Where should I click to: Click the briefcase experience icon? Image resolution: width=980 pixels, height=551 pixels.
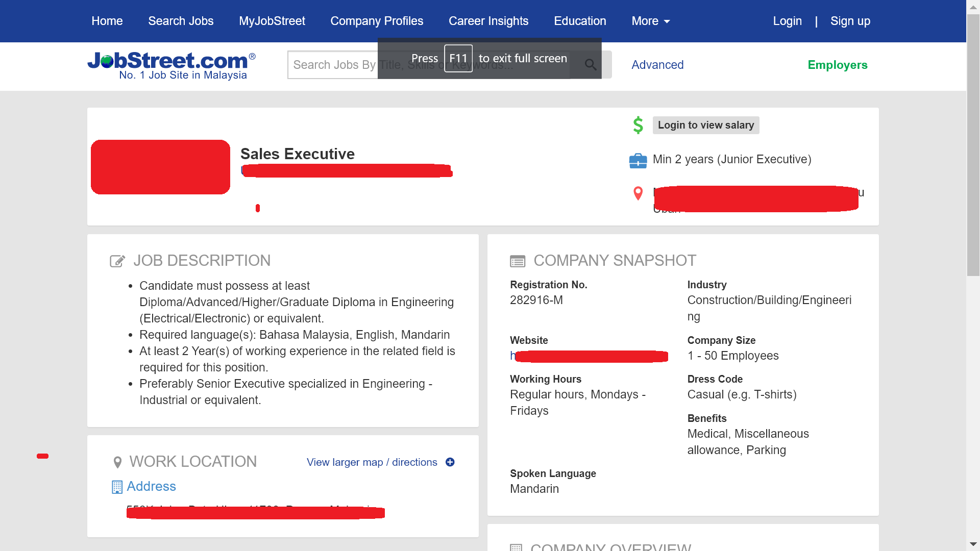pos(638,161)
